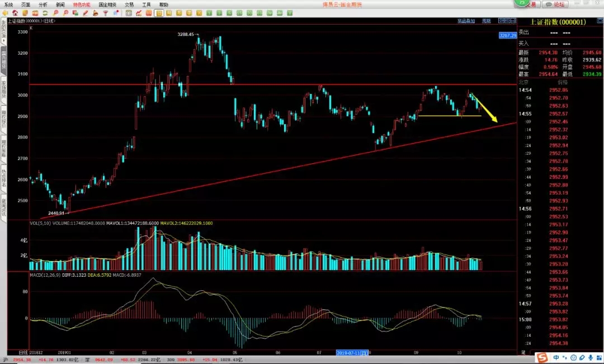Open the 页面 menu

(26, 4)
